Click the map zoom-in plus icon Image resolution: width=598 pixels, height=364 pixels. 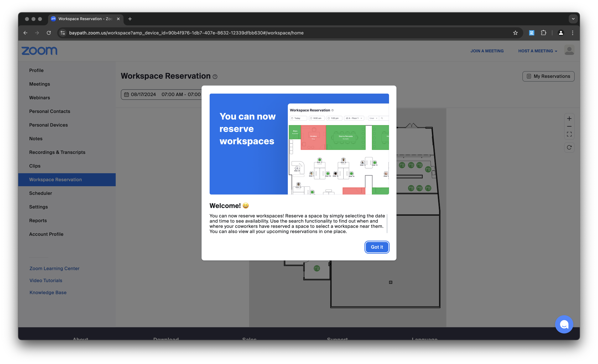[569, 119]
